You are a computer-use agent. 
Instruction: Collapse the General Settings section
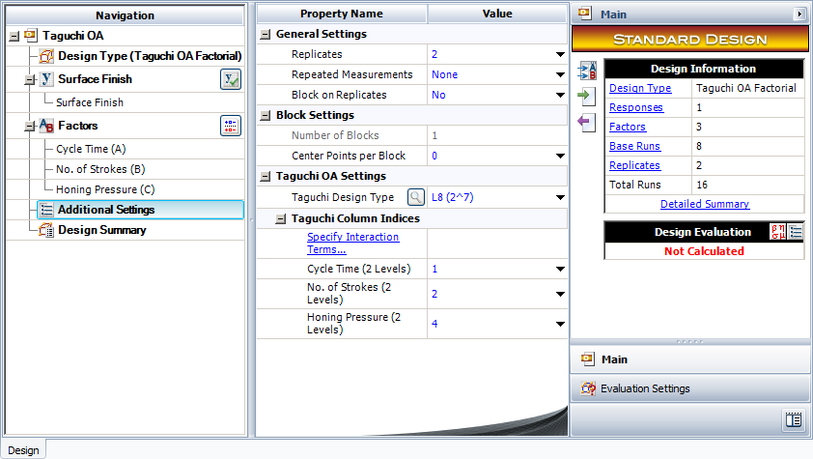(265, 34)
